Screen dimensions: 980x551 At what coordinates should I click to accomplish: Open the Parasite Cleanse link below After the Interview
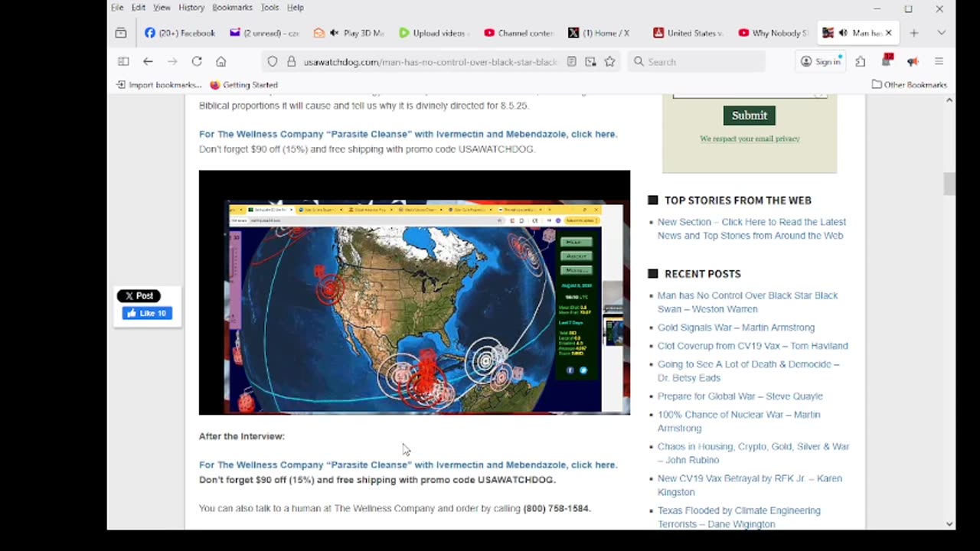click(408, 465)
